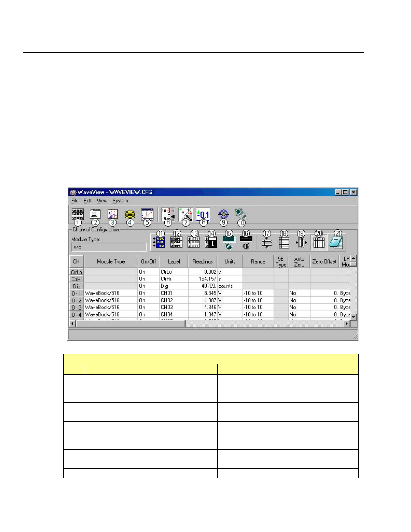Click the horizontal scrollbar right arrow
The width and height of the screenshot is (411, 532).
[347, 324]
